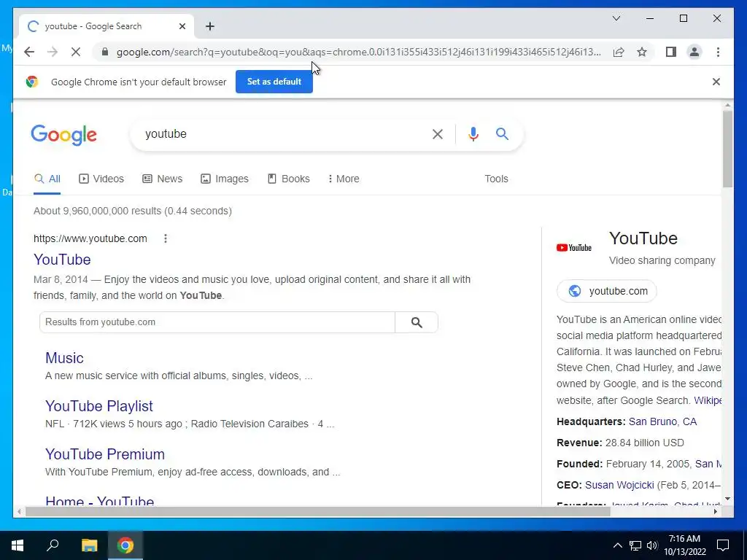
Task: Open the Chrome side panel icon
Action: tap(671, 52)
